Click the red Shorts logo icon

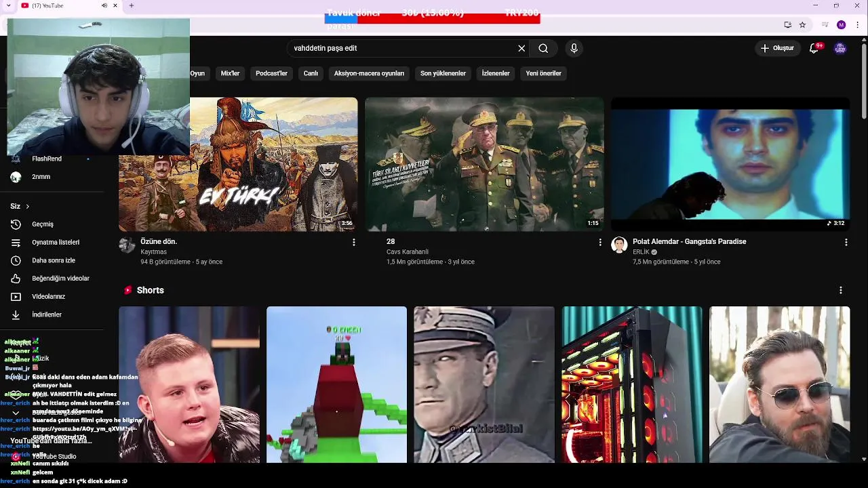127,290
